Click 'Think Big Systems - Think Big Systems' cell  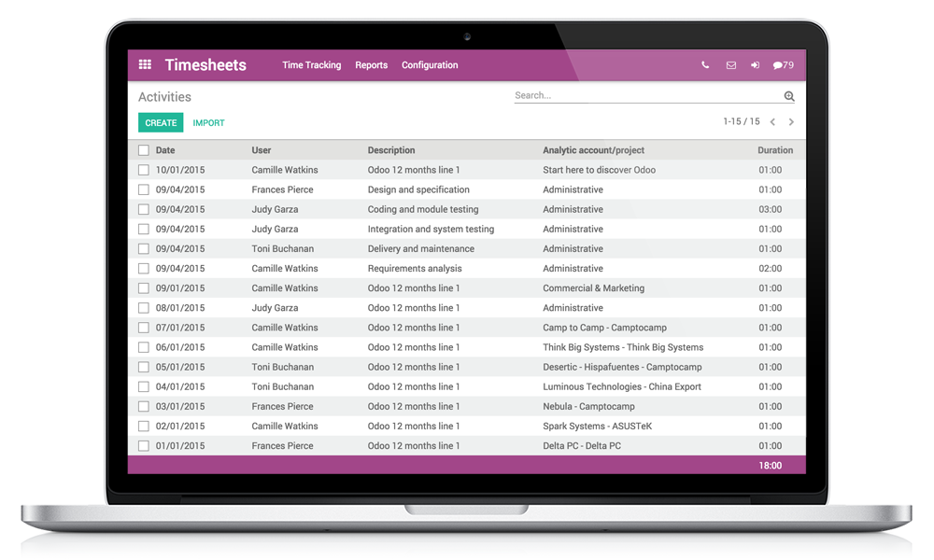click(x=623, y=347)
